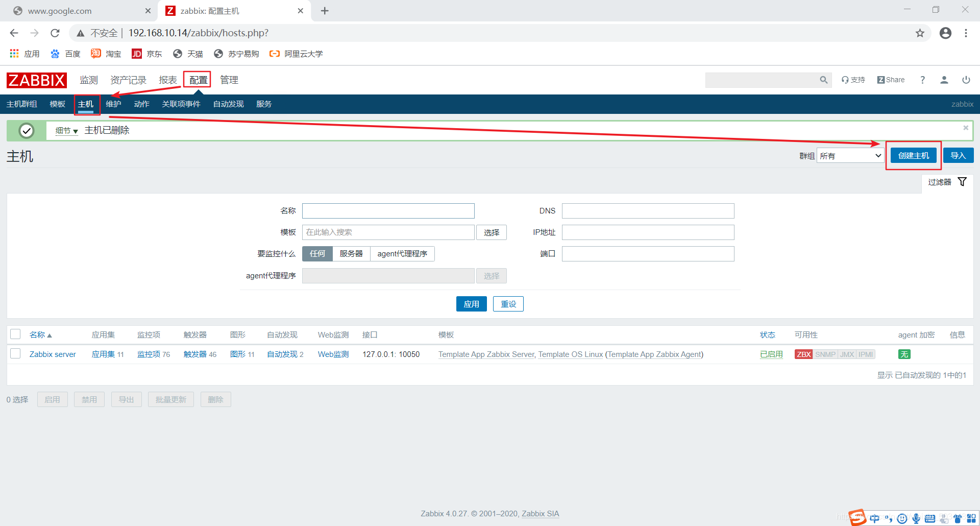
Task: Open the 群组 dropdown
Action: tap(850, 156)
